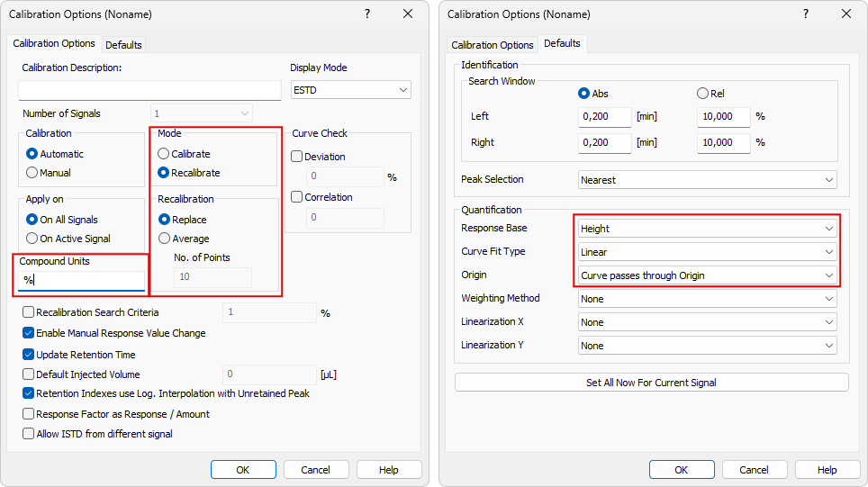Expand the Curve Fit Type dropdown
Viewport: 868px width, 487px height.
pos(707,252)
